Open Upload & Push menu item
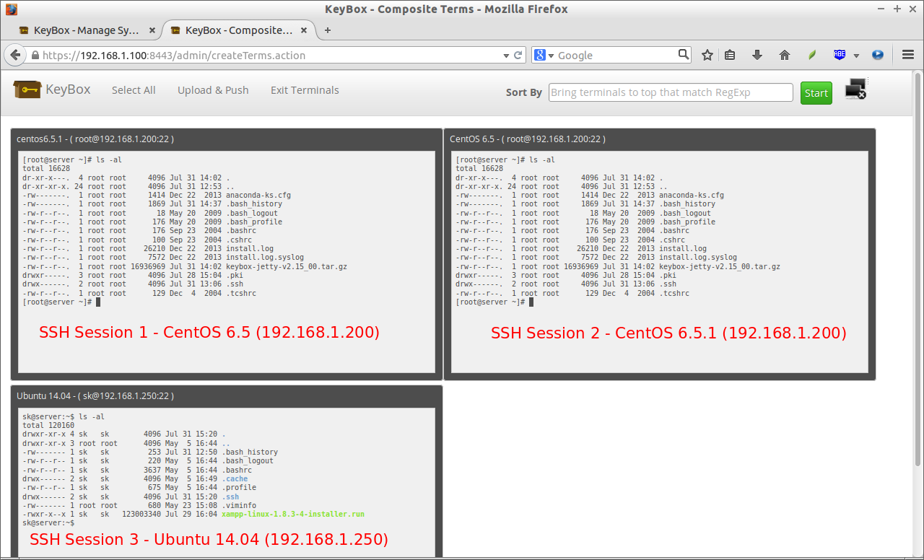 click(x=213, y=90)
